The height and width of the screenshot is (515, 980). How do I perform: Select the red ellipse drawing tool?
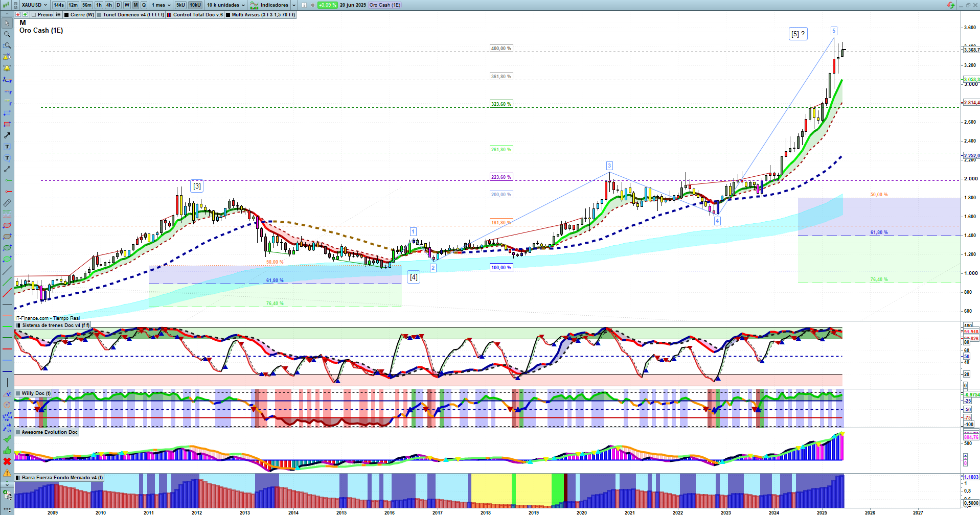tap(7, 225)
